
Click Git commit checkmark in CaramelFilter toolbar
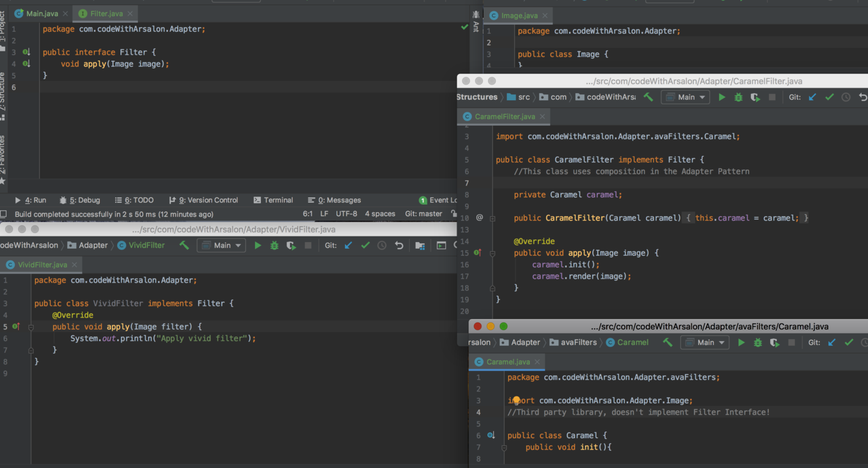pyautogui.click(x=829, y=97)
